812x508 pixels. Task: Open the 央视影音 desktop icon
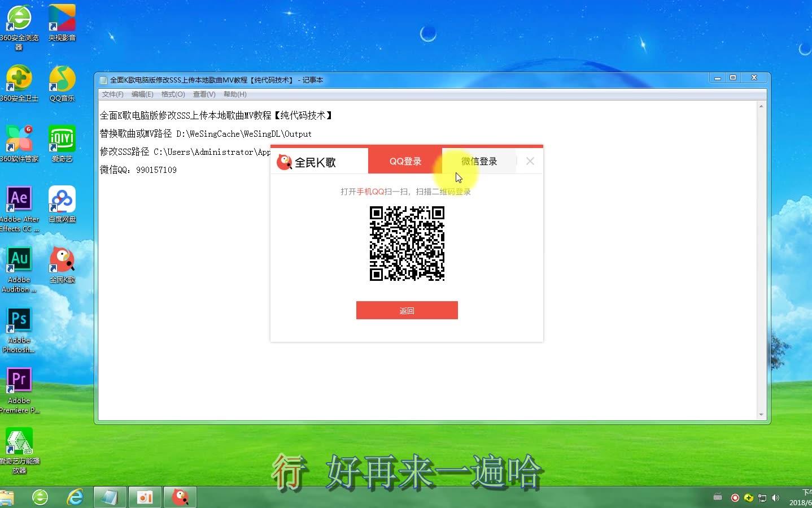coord(62,23)
